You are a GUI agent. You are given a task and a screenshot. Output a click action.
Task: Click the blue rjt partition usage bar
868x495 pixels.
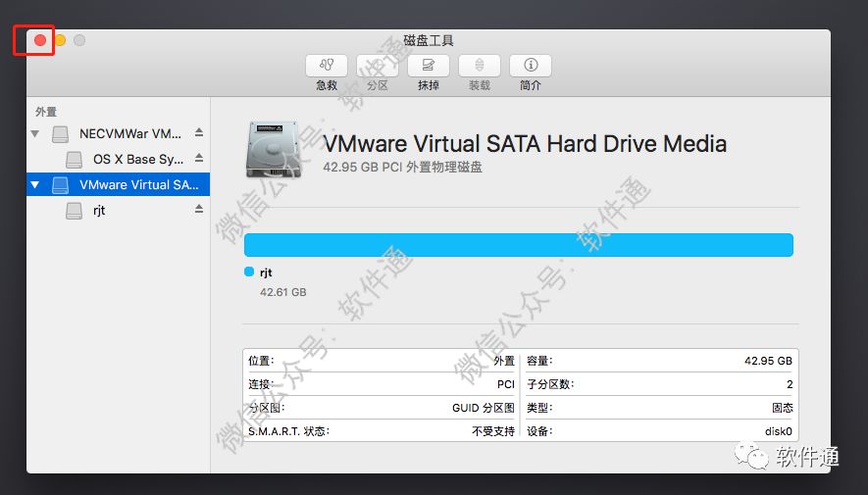(519, 245)
